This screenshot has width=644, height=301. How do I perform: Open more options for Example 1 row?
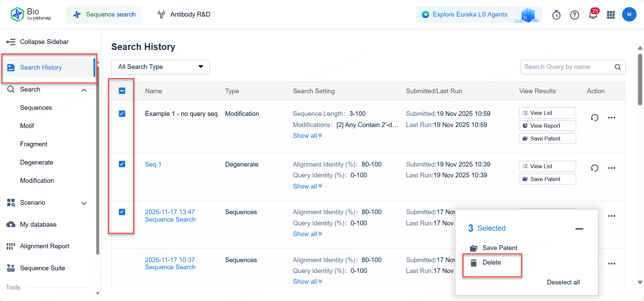(612, 118)
